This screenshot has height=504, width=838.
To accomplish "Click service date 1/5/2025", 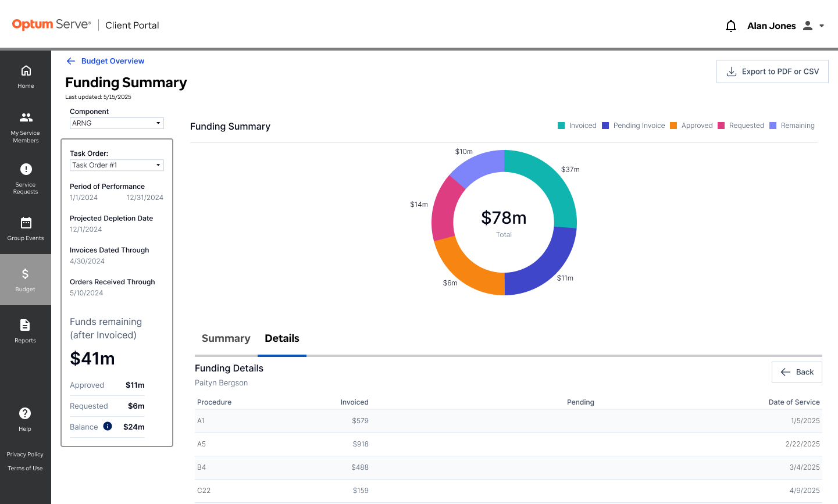I will pos(805,421).
